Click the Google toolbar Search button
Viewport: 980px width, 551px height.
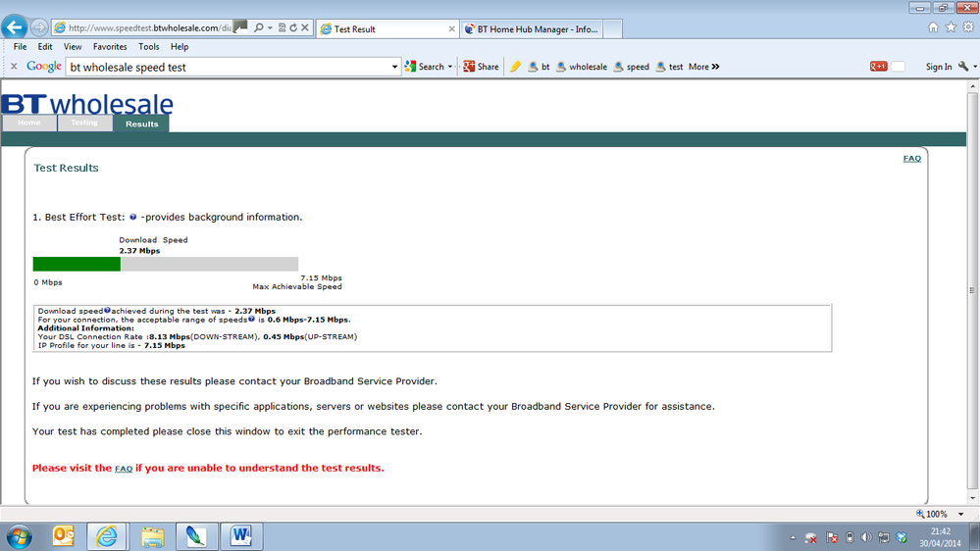tap(425, 67)
